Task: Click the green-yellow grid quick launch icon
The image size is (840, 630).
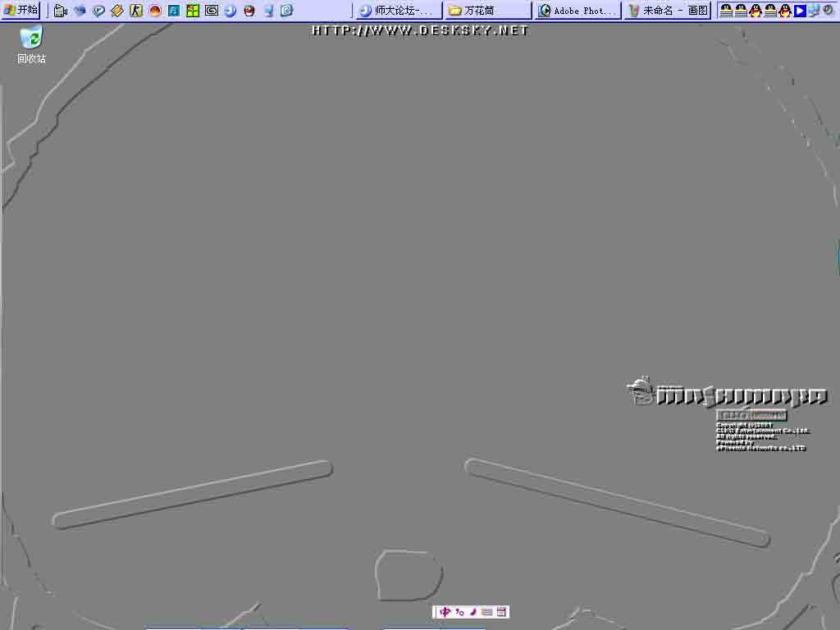Action: coord(193,11)
